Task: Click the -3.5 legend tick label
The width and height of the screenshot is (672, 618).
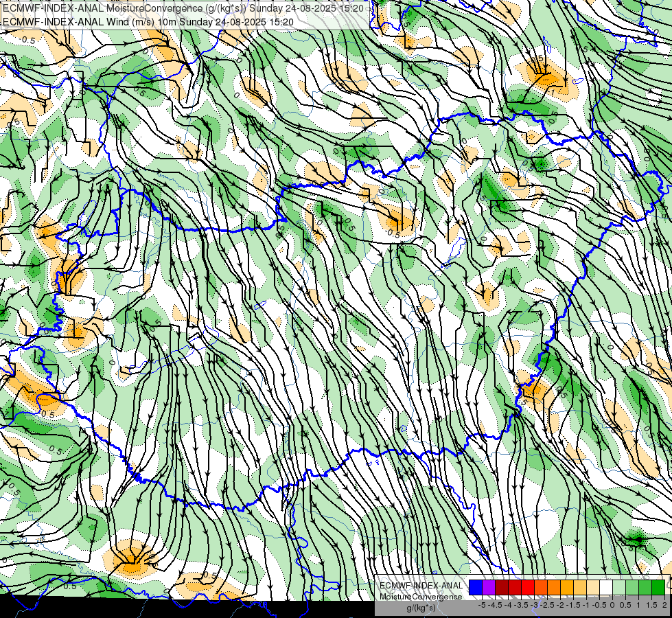Action: click(x=521, y=605)
